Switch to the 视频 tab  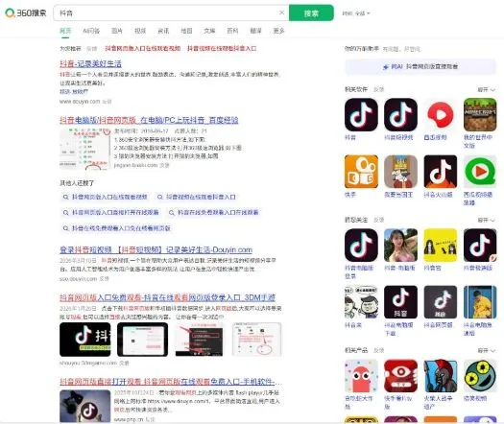coord(140,31)
